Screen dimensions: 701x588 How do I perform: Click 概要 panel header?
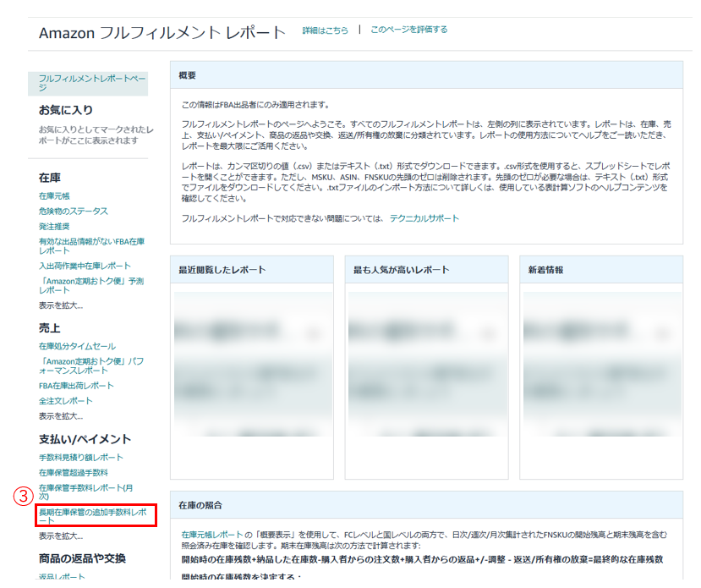[x=426, y=75]
